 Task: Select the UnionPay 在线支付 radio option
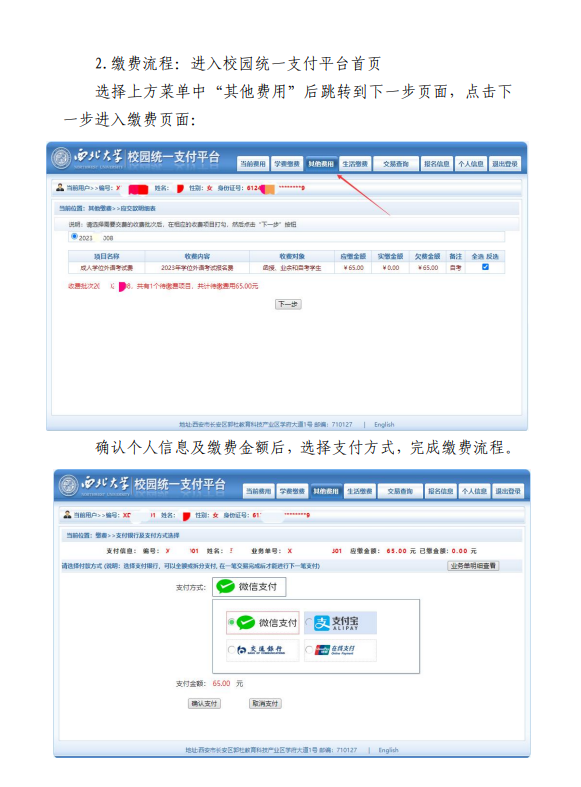pos(309,650)
